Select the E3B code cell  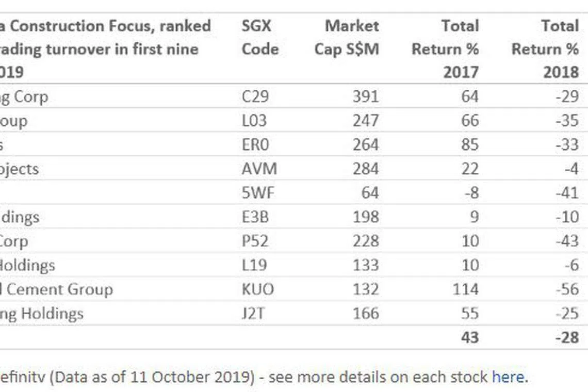point(255,217)
